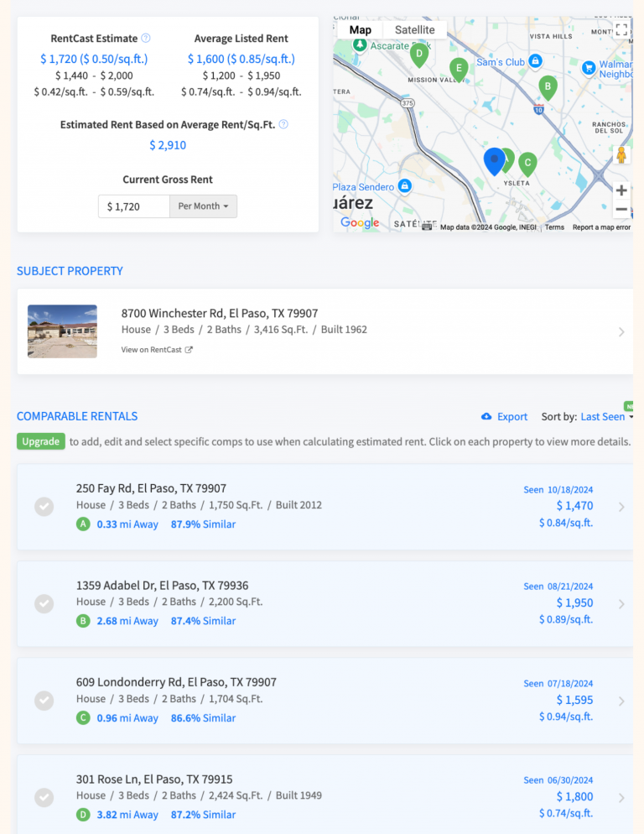Switch map to Satellite view
Image resolution: width=644 pixels, height=834 pixels.
click(x=414, y=30)
